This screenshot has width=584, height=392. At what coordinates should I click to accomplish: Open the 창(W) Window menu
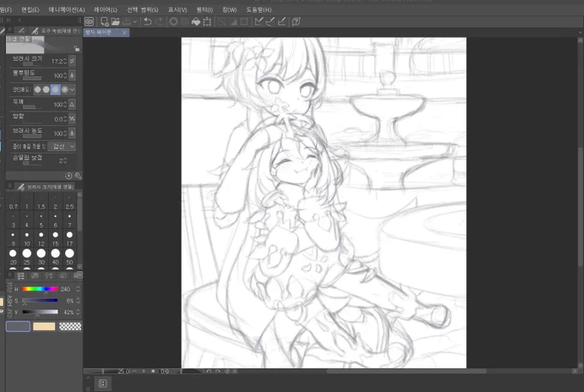pos(229,10)
